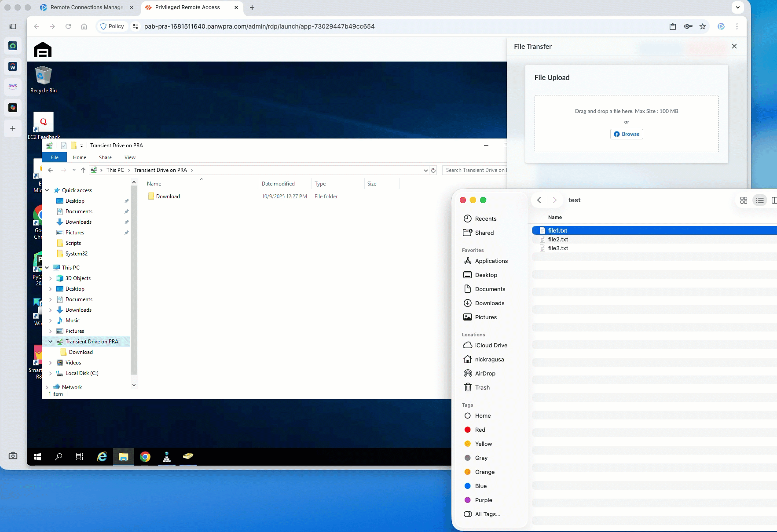Image resolution: width=777 pixels, height=532 pixels.
Task: Click the refresh icon in Explorer address bar
Action: [434, 170]
